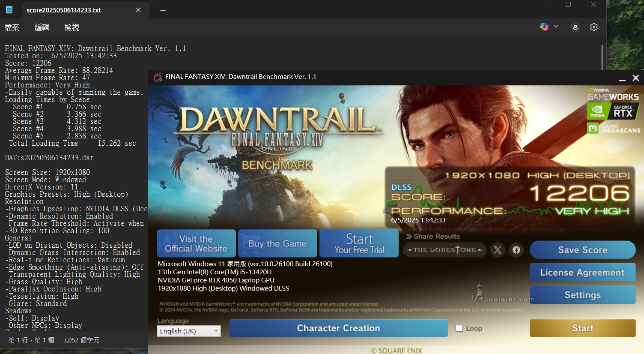Click the DAT:s20250506134233.dat line
Viewport: 644px width, 354px height.
tap(49, 158)
